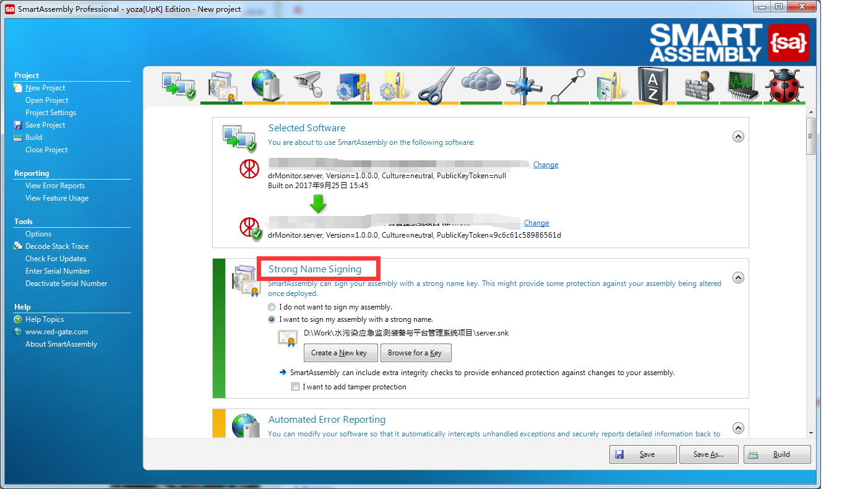Select Check For Updates
868x489 pixels.
click(x=56, y=259)
